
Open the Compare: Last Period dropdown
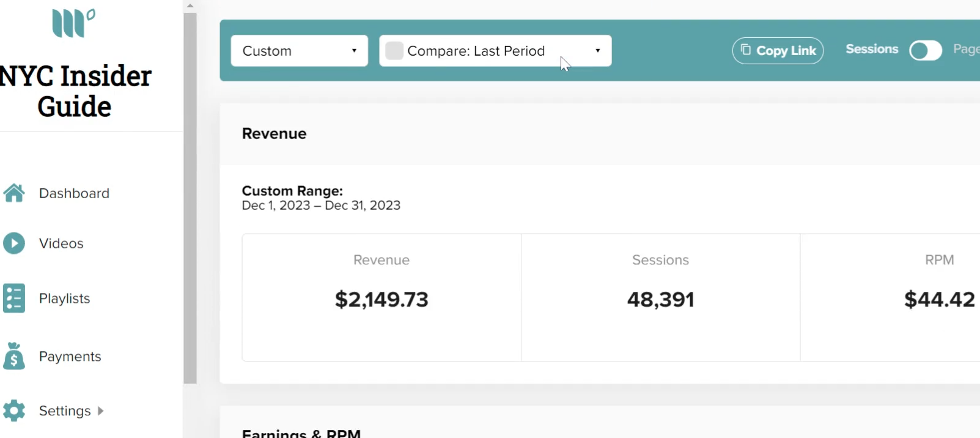coord(495,51)
